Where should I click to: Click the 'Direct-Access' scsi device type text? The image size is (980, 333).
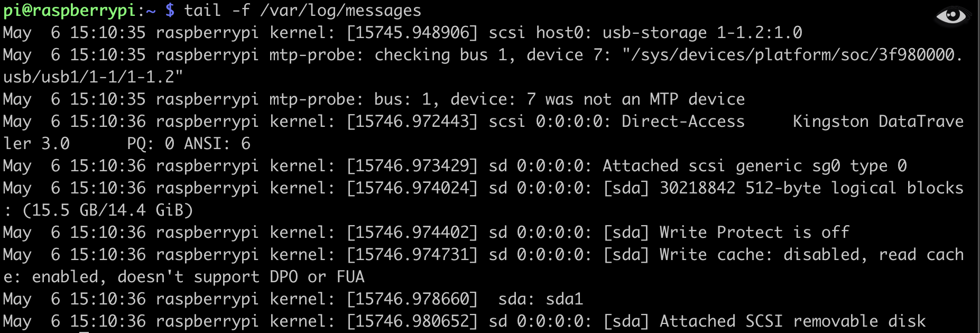(x=683, y=122)
